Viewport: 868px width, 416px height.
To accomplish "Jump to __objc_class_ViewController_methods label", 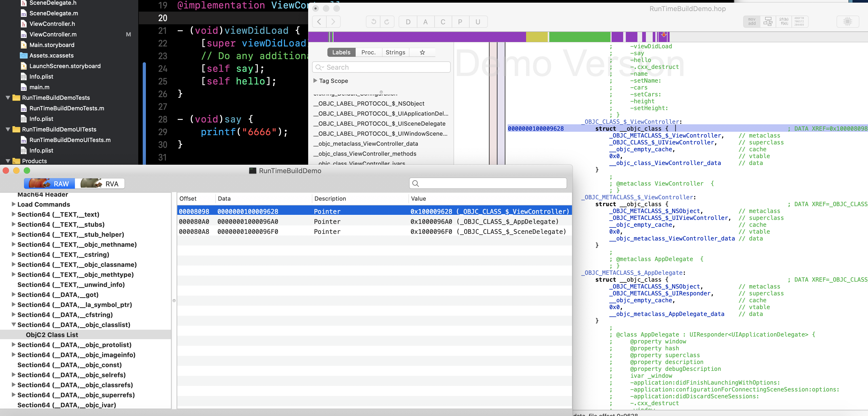I will coord(365,154).
